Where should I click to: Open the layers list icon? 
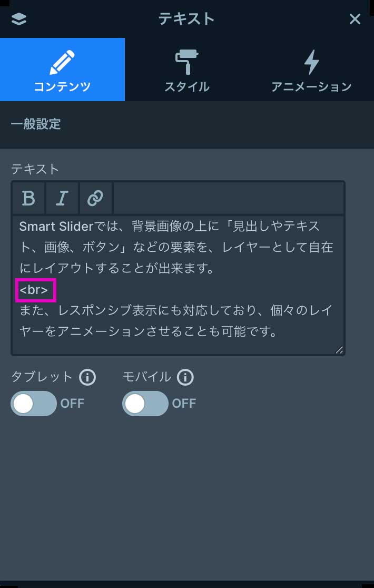pyautogui.click(x=18, y=19)
